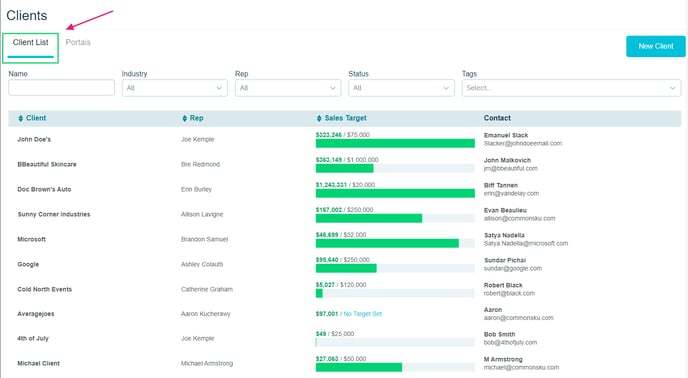The image size is (688, 378).
Task: Click John Doe's sales target progress bar
Action: tap(395, 144)
